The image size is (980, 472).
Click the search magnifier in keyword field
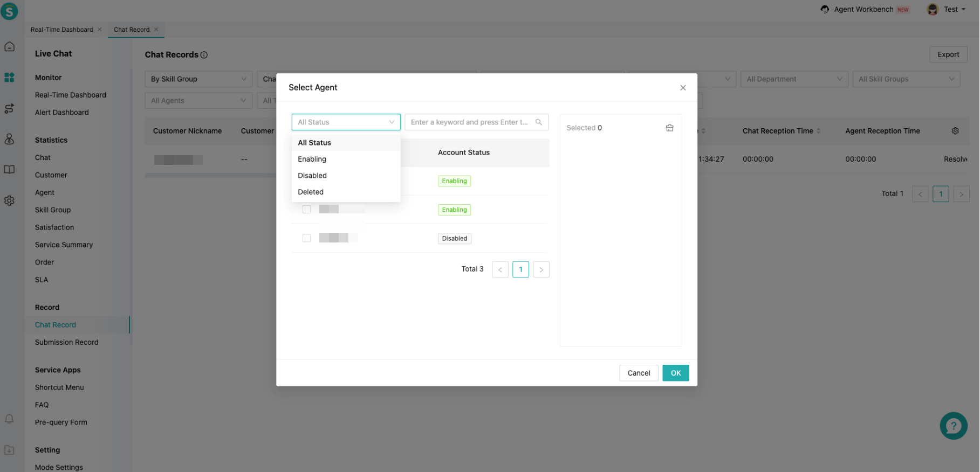tap(538, 122)
